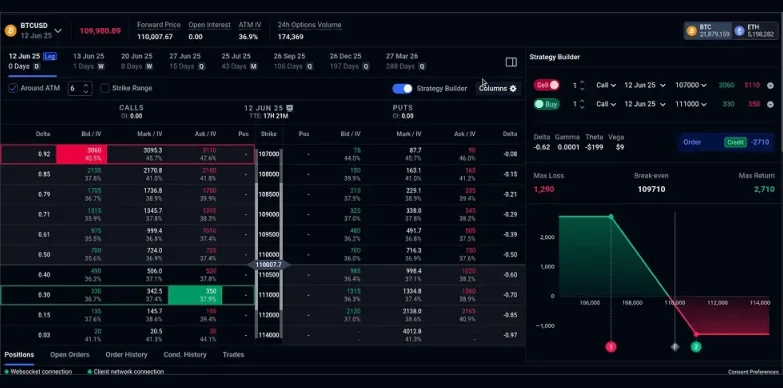The height and width of the screenshot is (388, 783).
Task: Click the BTC balance coin icon
Action: point(692,31)
